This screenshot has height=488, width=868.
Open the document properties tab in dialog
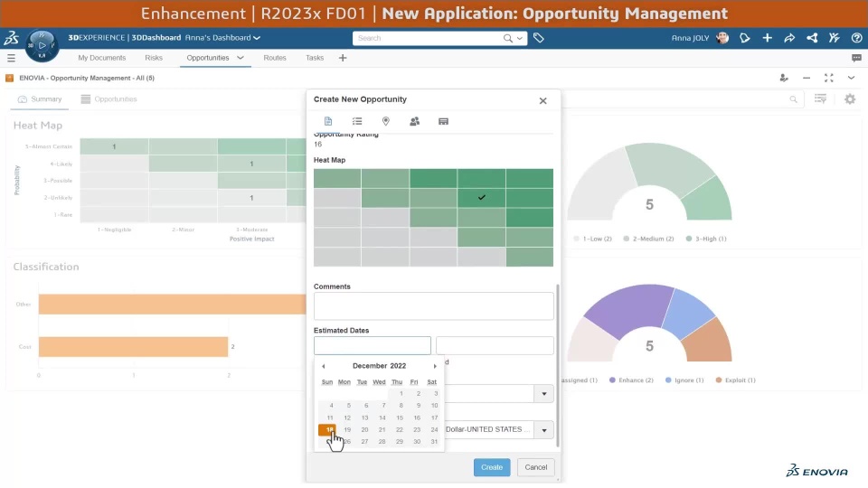pyautogui.click(x=328, y=121)
